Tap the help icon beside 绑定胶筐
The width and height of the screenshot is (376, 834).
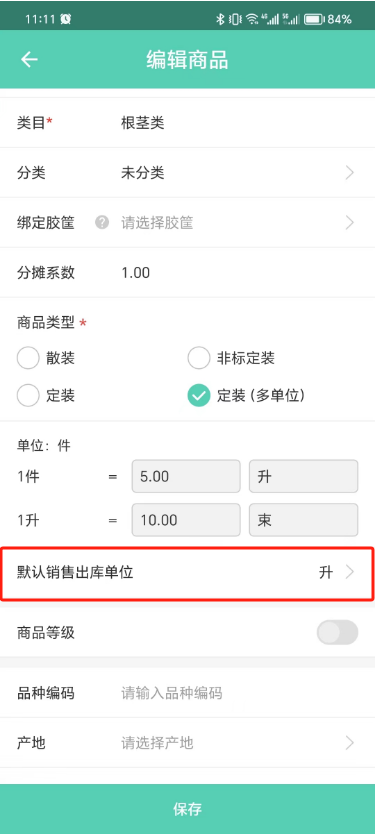click(x=102, y=222)
